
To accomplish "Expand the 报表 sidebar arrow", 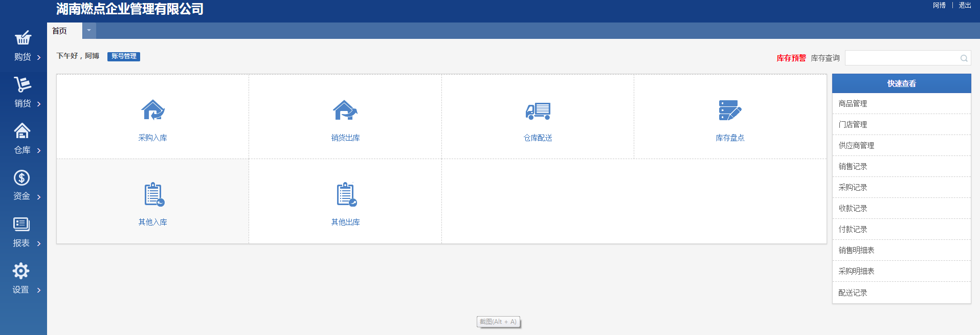I will [x=39, y=244].
